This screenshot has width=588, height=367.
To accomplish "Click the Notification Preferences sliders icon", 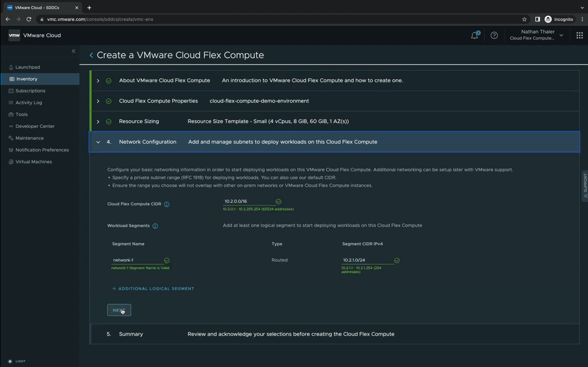I will [x=11, y=150].
